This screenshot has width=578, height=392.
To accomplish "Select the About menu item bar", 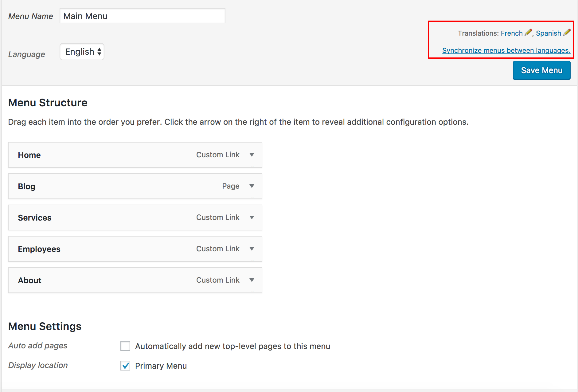I will click(135, 280).
